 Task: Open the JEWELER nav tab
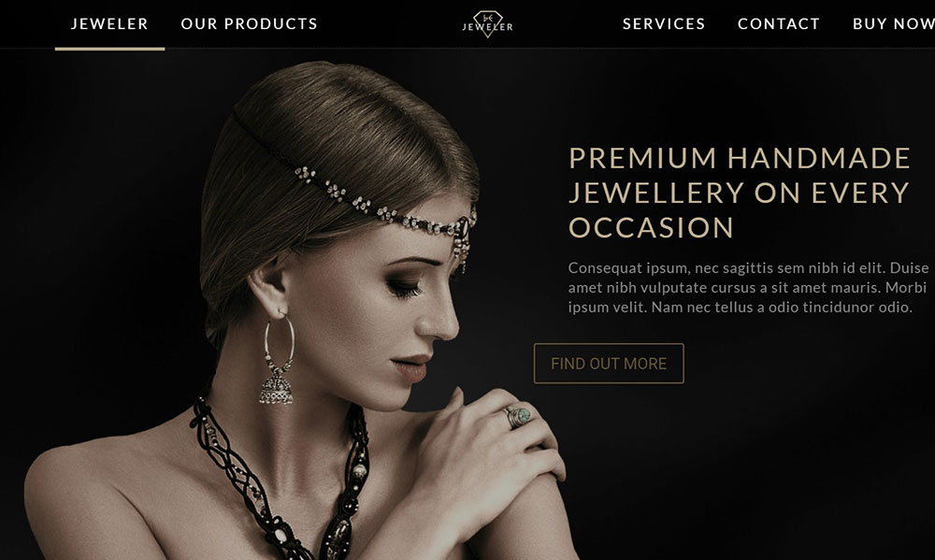[109, 24]
